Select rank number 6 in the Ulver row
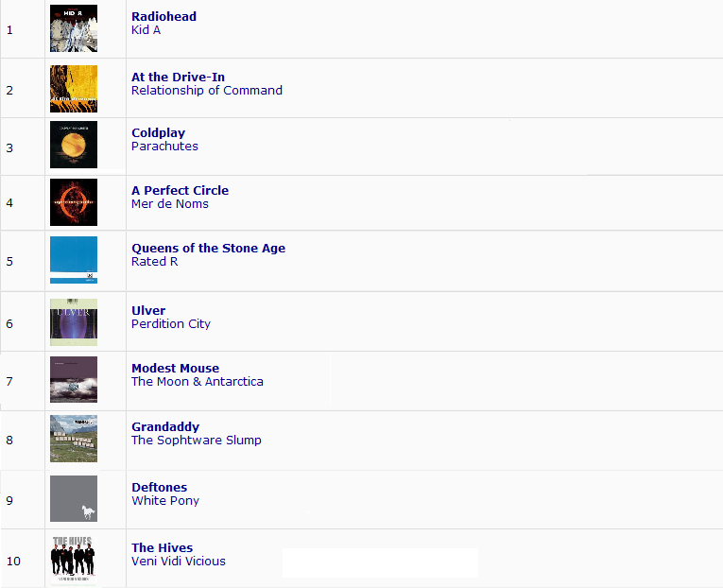The height and width of the screenshot is (588, 723). coord(9,323)
